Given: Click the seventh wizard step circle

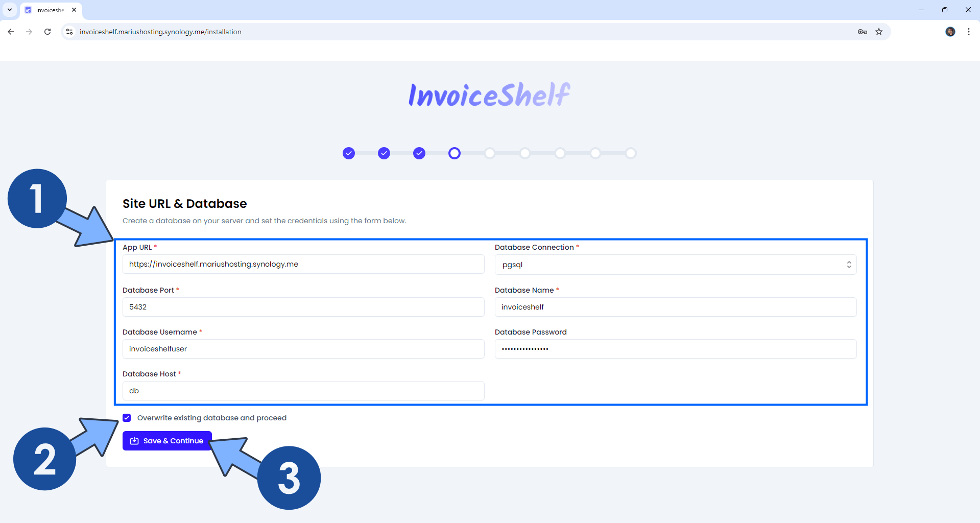Looking at the screenshot, I should [560, 153].
